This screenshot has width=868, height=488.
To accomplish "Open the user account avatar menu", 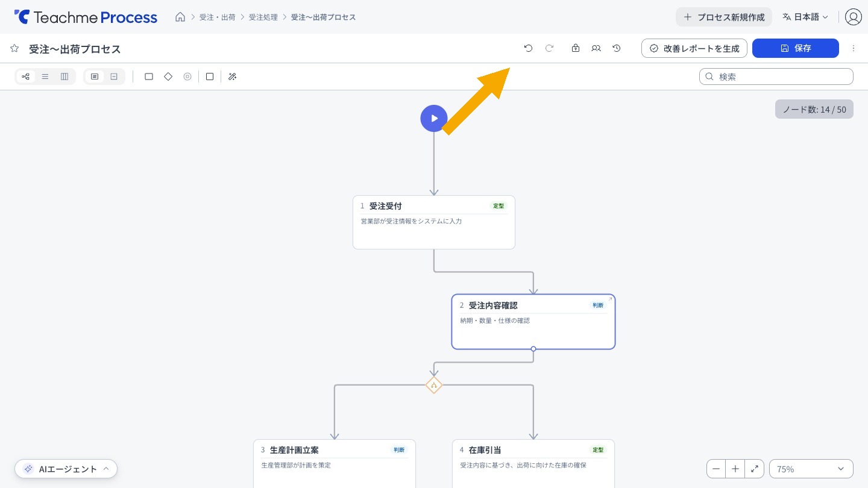I will tap(853, 17).
